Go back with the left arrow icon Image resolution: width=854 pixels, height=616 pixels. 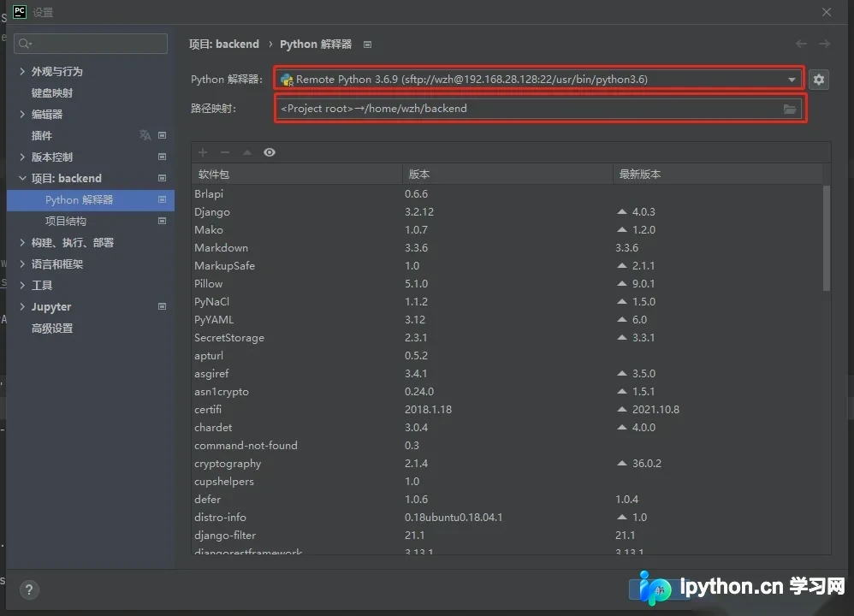(x=801, y=44)
